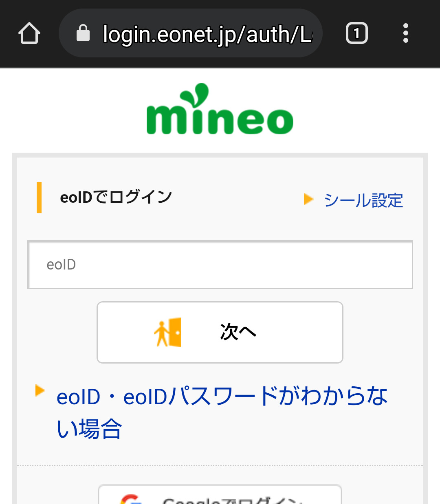Click the padlock site security icon
Screen dimensions: 440x504
click(83, 33)
